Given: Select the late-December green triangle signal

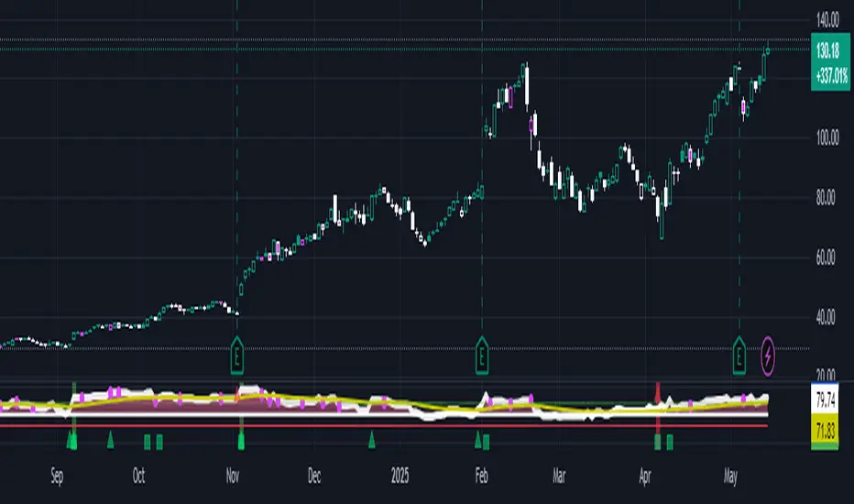Looking at the screenshot, I should click(x=372, y=440).
